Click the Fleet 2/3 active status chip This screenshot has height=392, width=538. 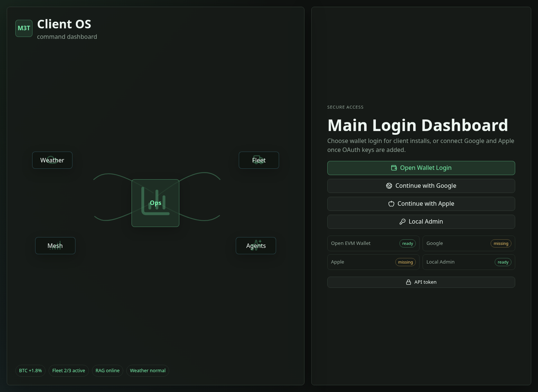tap(69, 370)
